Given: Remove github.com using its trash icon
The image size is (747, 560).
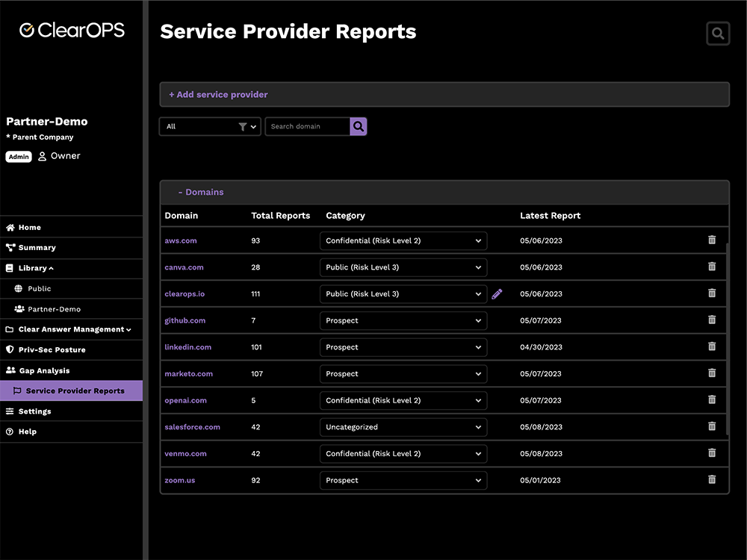Looking at the screenshot, I should coord(712,320).
